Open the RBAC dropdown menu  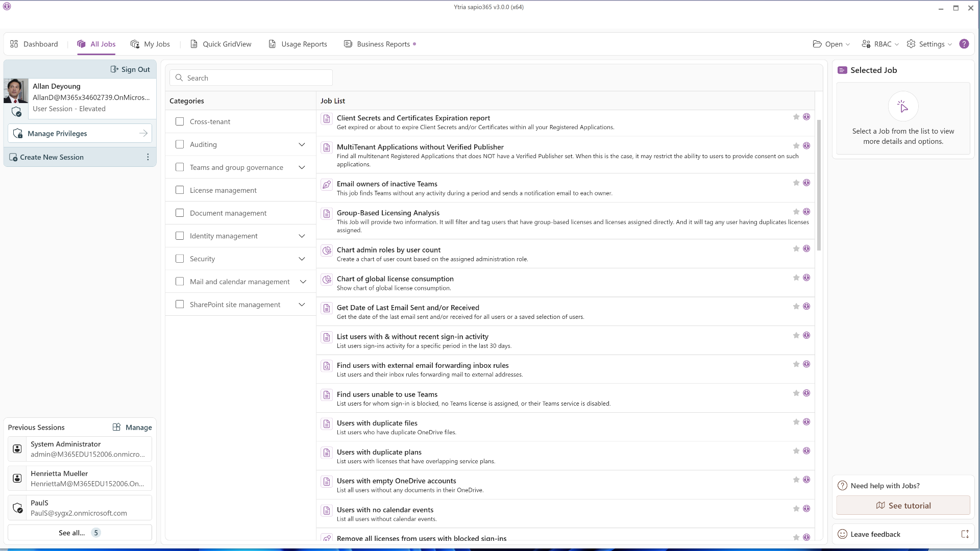pos(880,44)
